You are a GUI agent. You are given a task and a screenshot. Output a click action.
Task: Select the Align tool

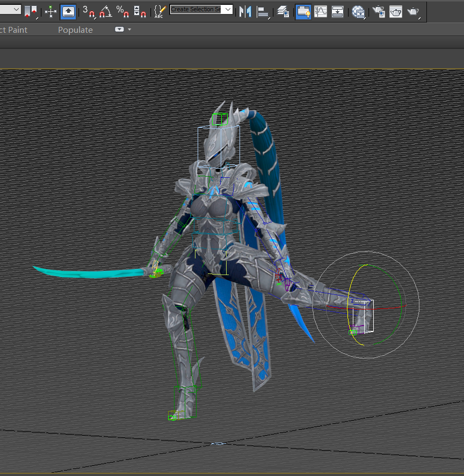[x=263, y=11]
